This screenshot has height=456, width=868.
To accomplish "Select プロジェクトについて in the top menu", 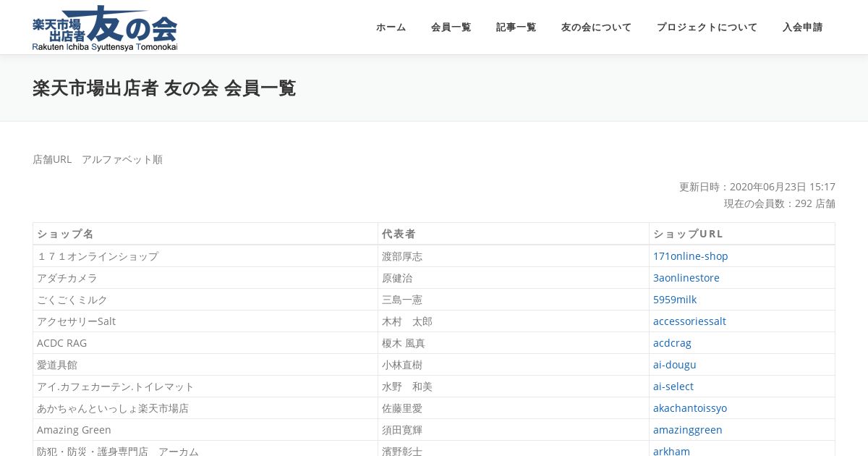I will 707,28.
